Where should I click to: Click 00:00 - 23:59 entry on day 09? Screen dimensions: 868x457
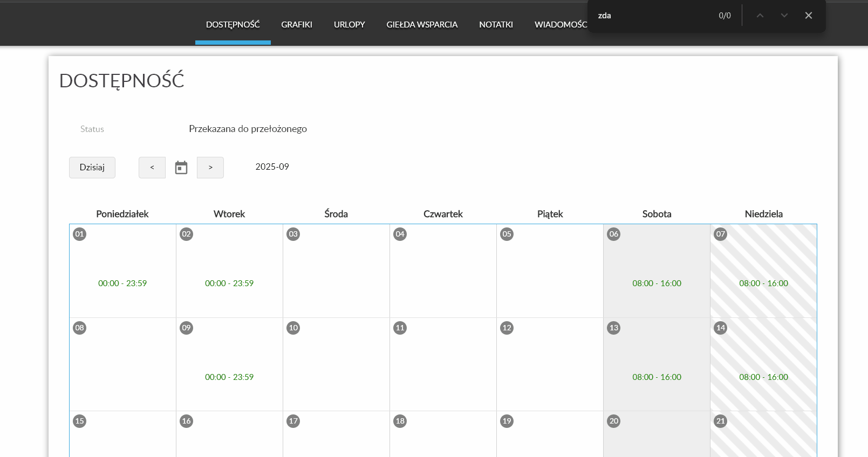click(229, 377)
